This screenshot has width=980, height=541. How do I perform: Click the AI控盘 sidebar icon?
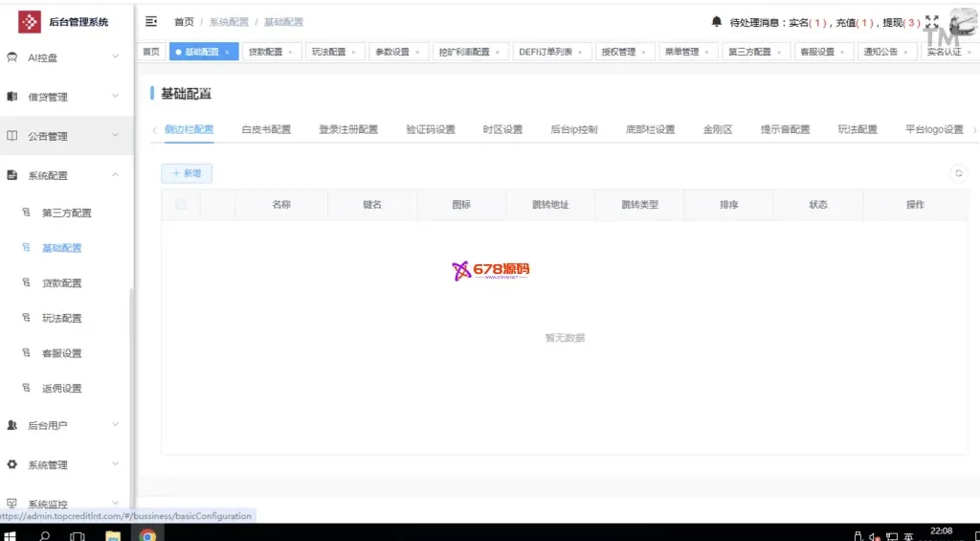click(12, 57)
